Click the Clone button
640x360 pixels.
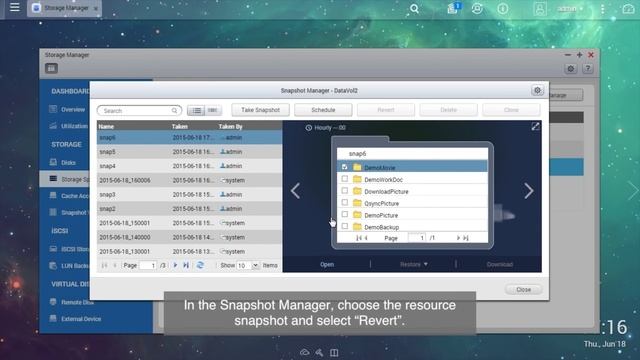pyautogui.click(x=511, y=110)
